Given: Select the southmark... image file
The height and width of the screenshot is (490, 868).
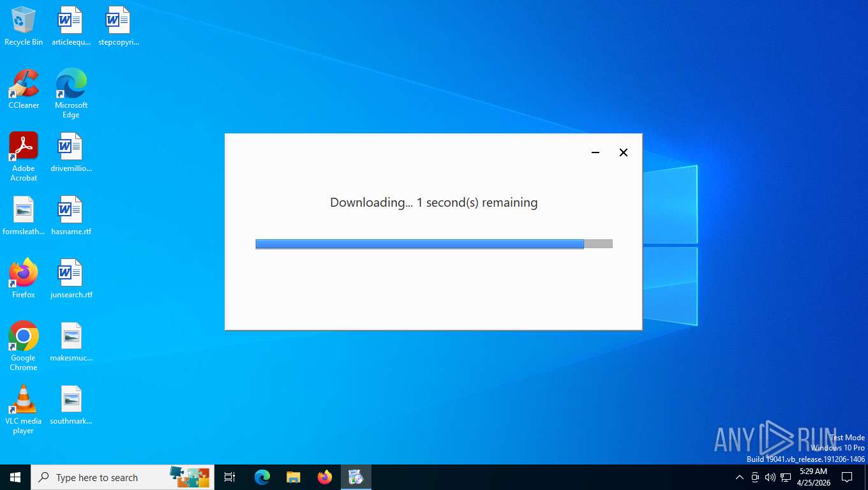Looking at the screenshot, I should [x=71, y=405].
